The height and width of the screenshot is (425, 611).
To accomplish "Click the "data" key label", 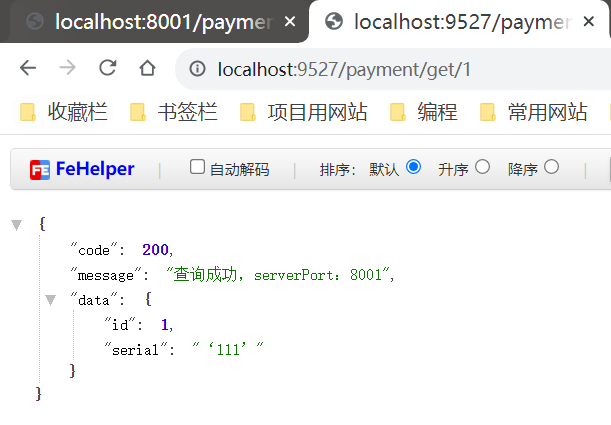I will pyautogui.click(x=94, y=300).
